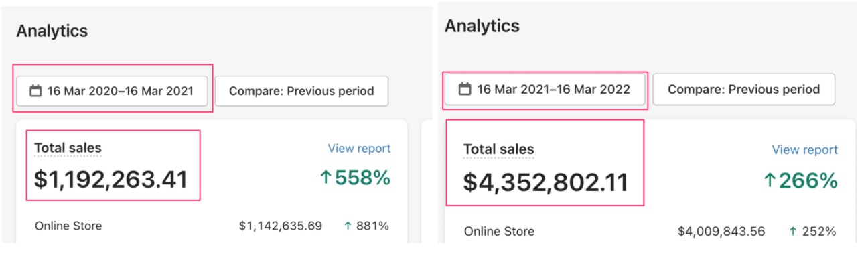Open right Compare: Previous period selector

coord(743,89)
